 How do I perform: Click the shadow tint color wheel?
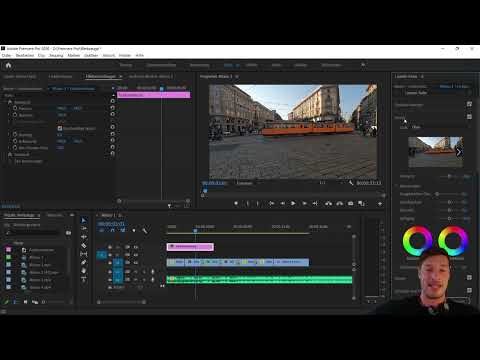tap(417, 241)
